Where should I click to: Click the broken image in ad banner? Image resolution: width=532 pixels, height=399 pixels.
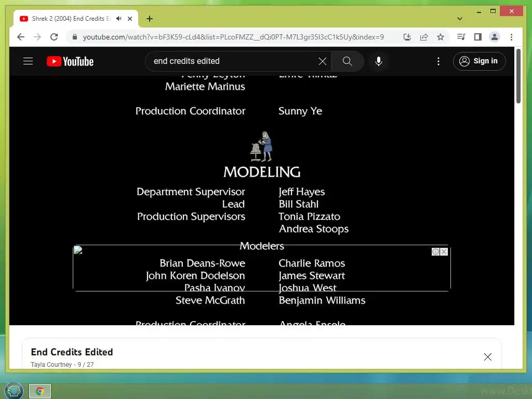[78, 250]
